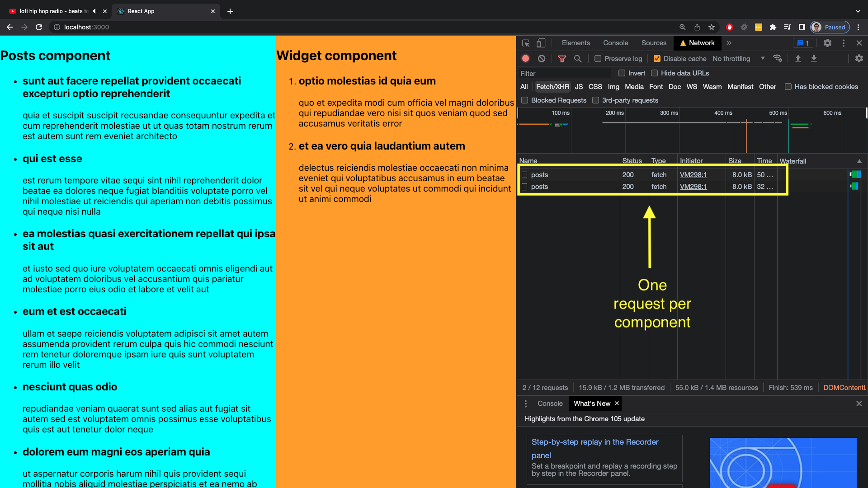Image resolution: width=868 pixels, height=488 pixels.
Task: Stop recording the network log
Action: point(525,58)
